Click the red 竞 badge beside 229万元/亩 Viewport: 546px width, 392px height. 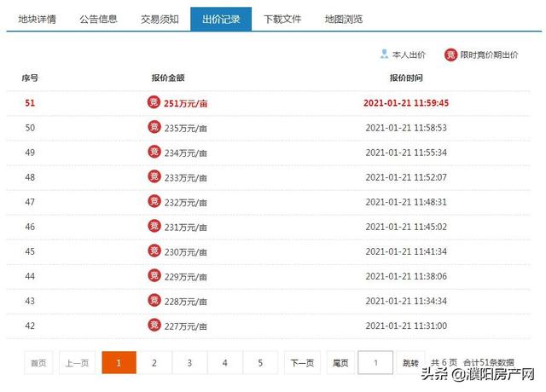[154, 275]
